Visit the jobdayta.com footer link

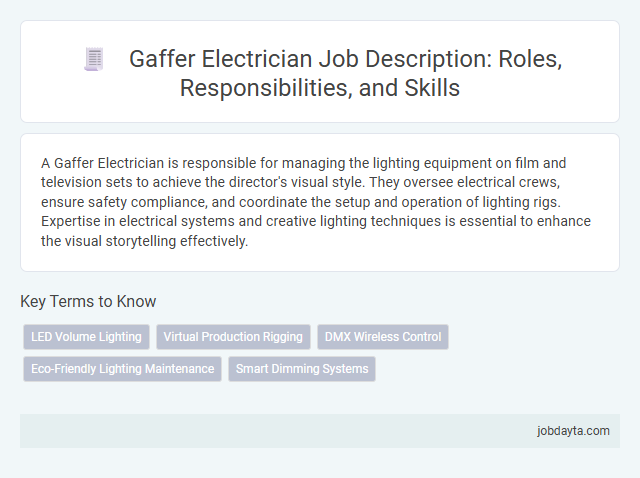point(573,431)
